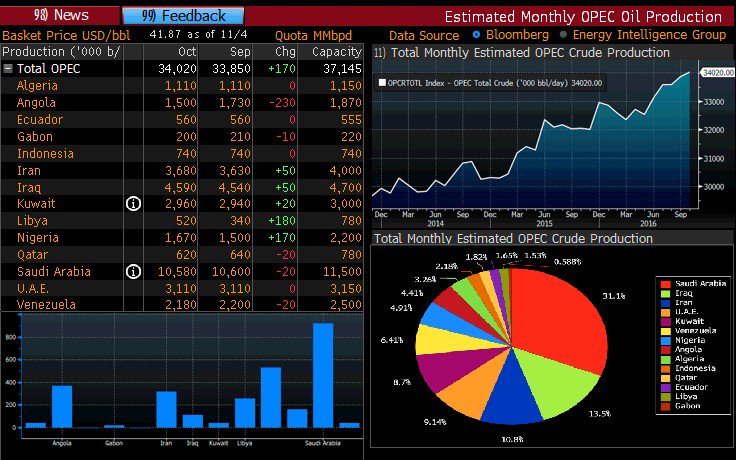Click the Qatar legend color swatch
The width and height of the screenshot is (736, 460).
(x=665, y=378)
